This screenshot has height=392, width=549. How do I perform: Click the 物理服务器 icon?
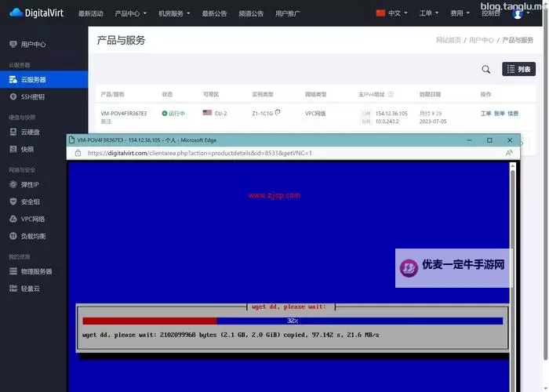click(x=13, y=271)
